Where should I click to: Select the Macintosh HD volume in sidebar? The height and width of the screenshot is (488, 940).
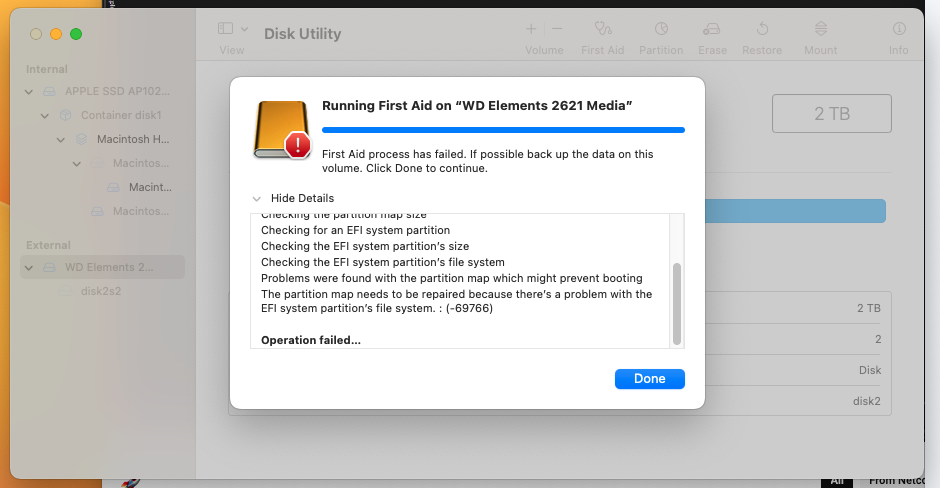click(x=132, y=139)
